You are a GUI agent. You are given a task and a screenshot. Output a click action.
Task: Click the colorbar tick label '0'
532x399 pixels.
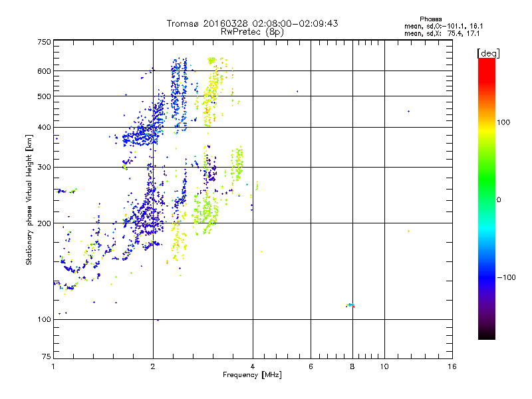(499, 200)
